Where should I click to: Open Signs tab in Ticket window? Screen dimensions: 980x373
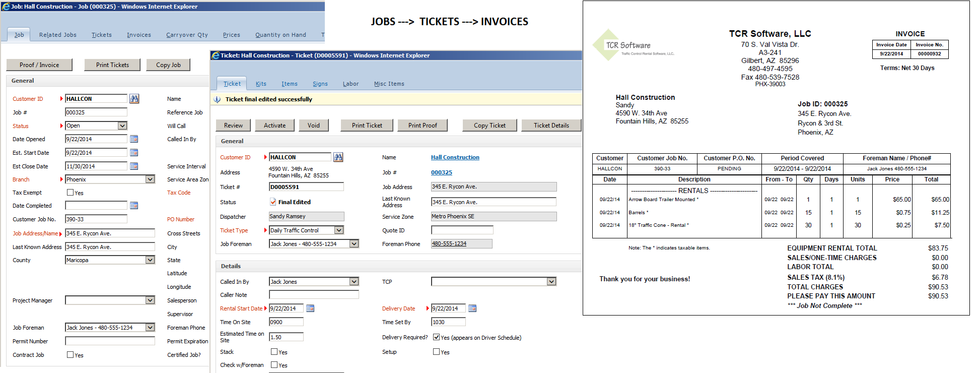[x=320, y=84]
